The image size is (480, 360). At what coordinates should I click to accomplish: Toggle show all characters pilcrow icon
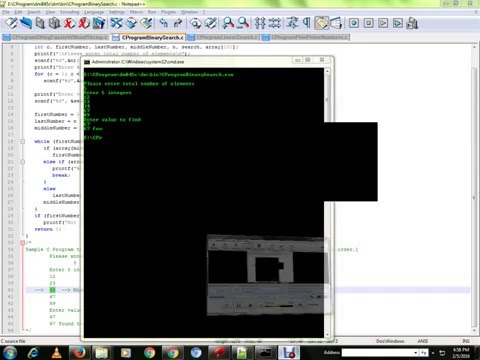pos(307,23)
